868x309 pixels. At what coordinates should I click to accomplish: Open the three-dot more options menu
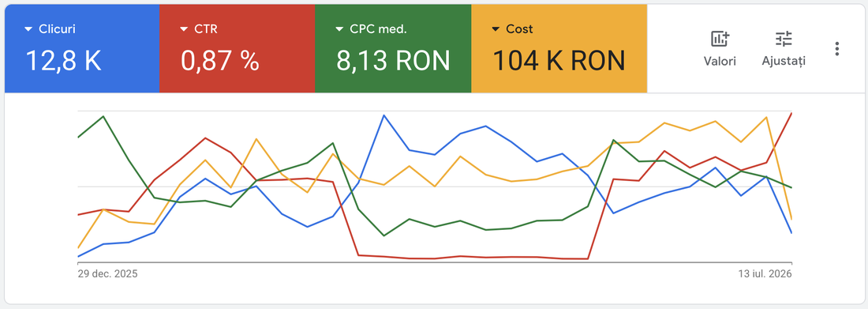pyautogui.click(x=837, y=49)
